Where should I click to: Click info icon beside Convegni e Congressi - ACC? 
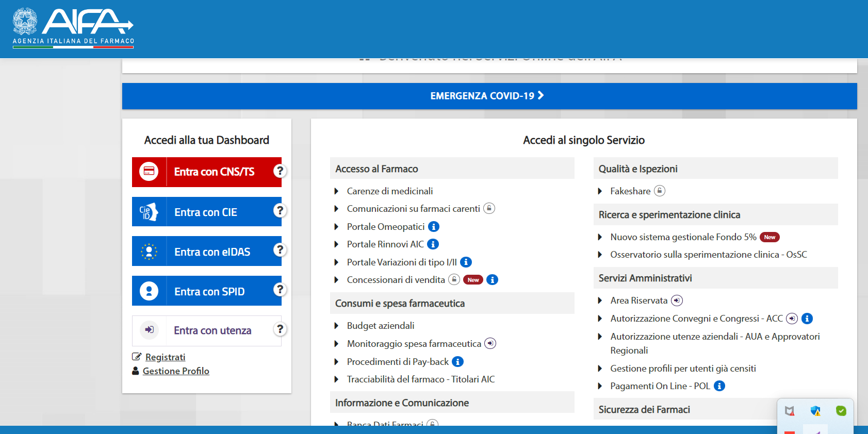pyautogui.click(x=807, y=319)
